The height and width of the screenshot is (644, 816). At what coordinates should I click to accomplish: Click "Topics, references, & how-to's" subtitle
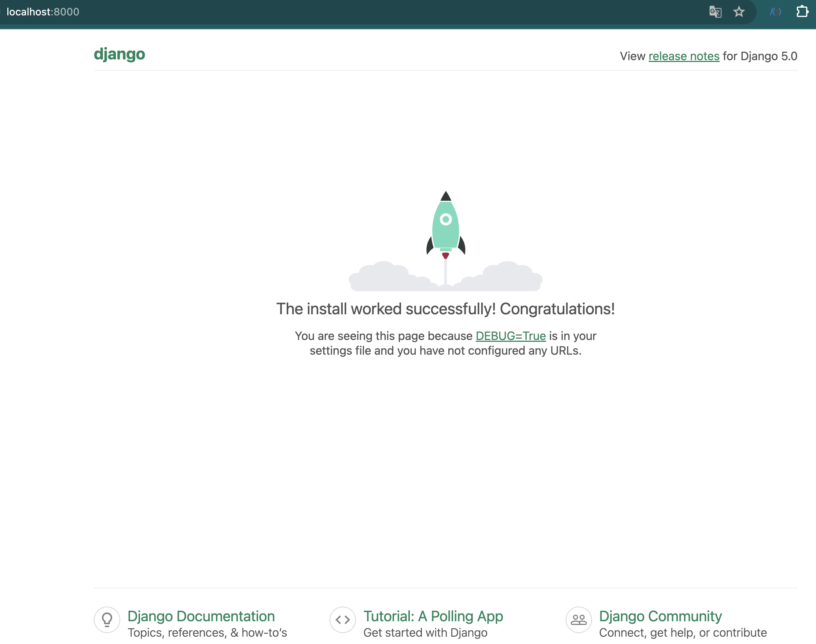pyautogui.click(x=207, y=633)
